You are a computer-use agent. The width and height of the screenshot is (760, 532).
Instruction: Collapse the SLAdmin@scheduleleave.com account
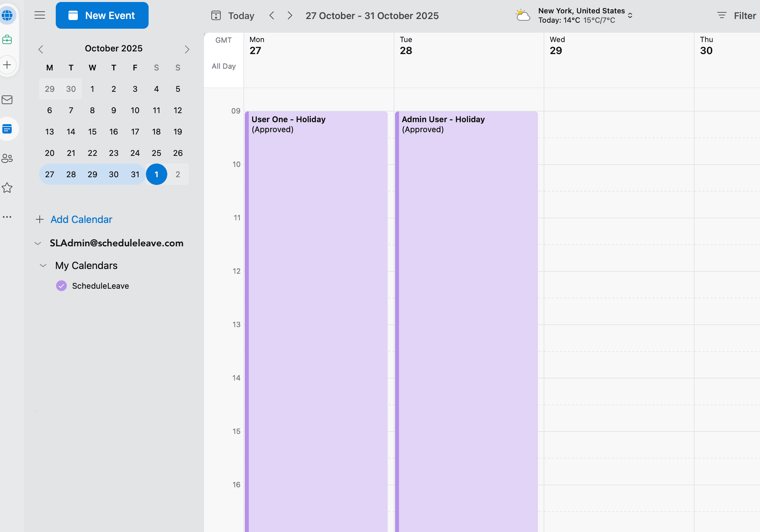click(38, 243)
